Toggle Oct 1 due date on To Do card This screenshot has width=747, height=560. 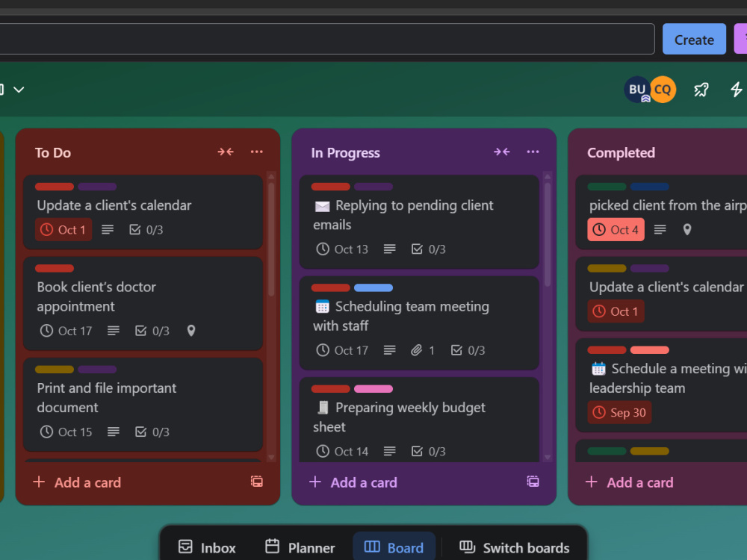pos(63,229)
